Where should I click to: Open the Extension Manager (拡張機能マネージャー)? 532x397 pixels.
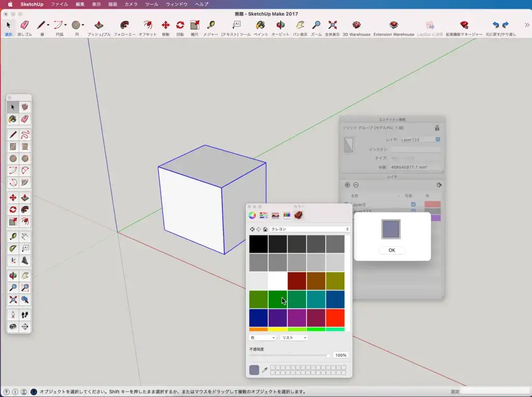point(464,28)
